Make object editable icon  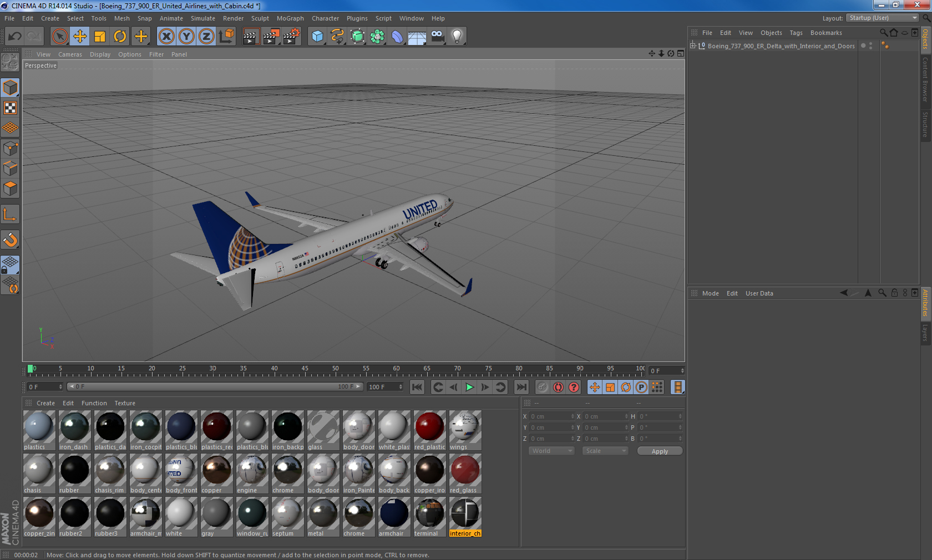pyautogui.click(x=10, y=62)
